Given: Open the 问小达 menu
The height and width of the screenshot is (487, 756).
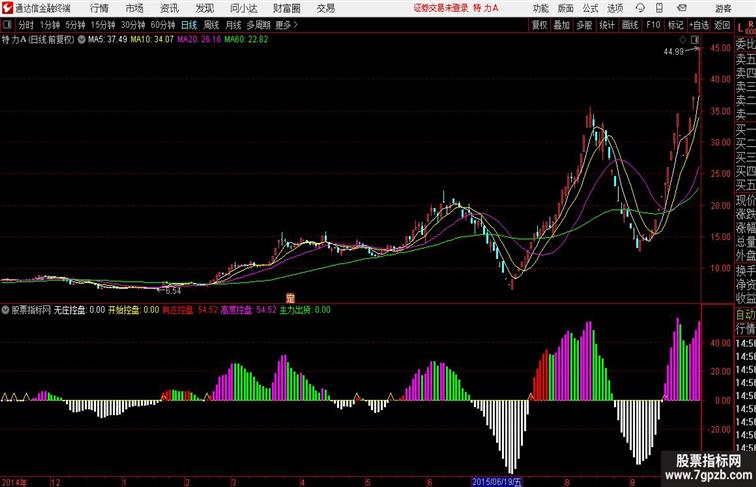Looking at the screenshot, I should click(x=243, y=8).
